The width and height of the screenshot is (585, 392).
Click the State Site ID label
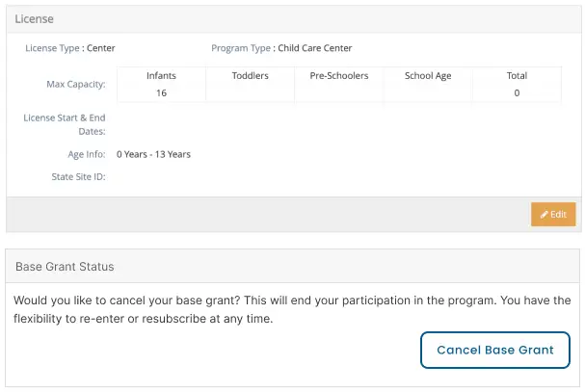point(78,177)
